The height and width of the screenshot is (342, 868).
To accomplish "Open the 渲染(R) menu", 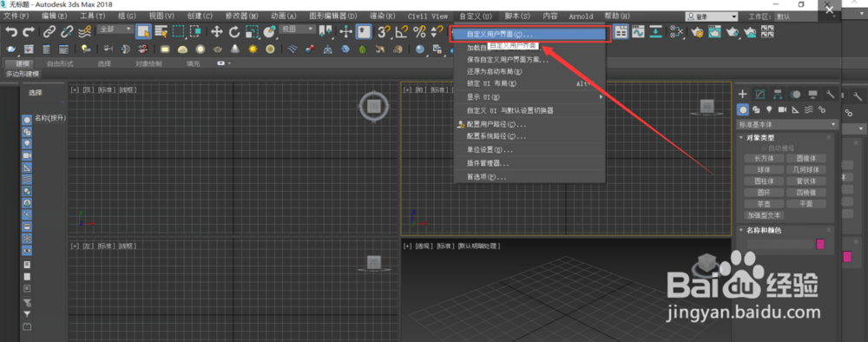I will pos(383,16).
